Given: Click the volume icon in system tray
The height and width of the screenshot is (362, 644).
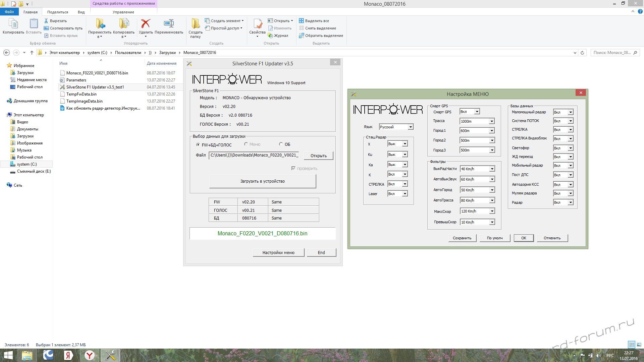Looking at the screenshot, I should [x=599, y=356].
